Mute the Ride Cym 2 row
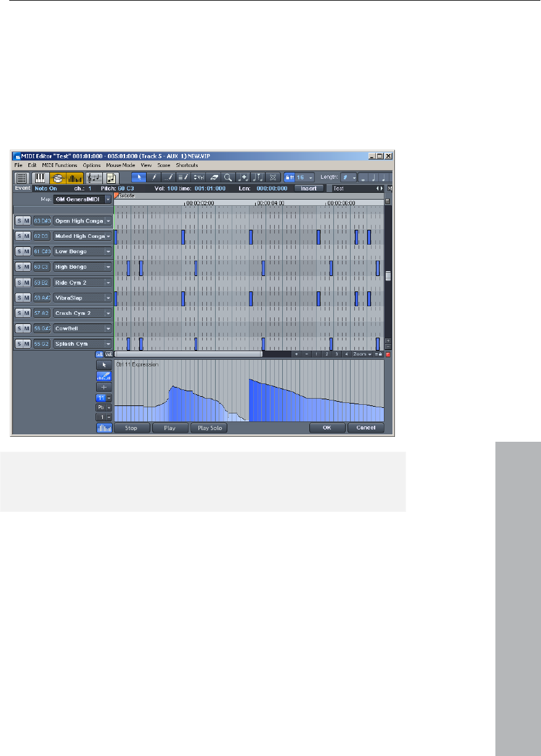Screen dimensions: 541x756 click(26, 282)
